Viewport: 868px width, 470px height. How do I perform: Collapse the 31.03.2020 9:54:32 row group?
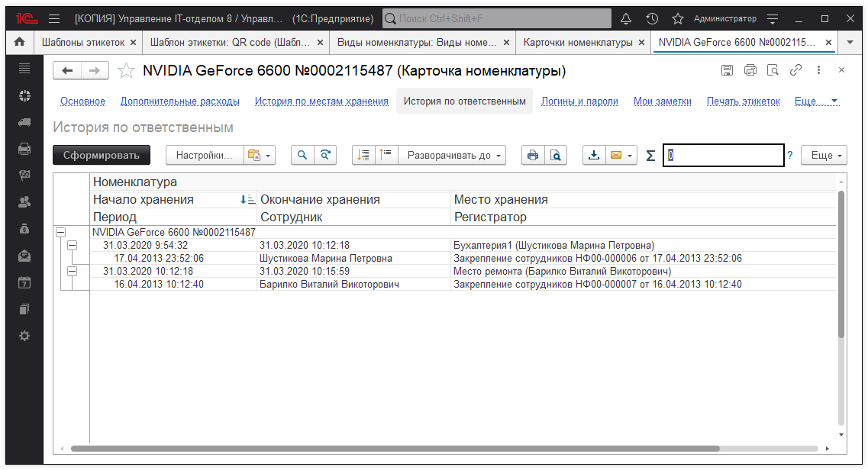[73, 245]
